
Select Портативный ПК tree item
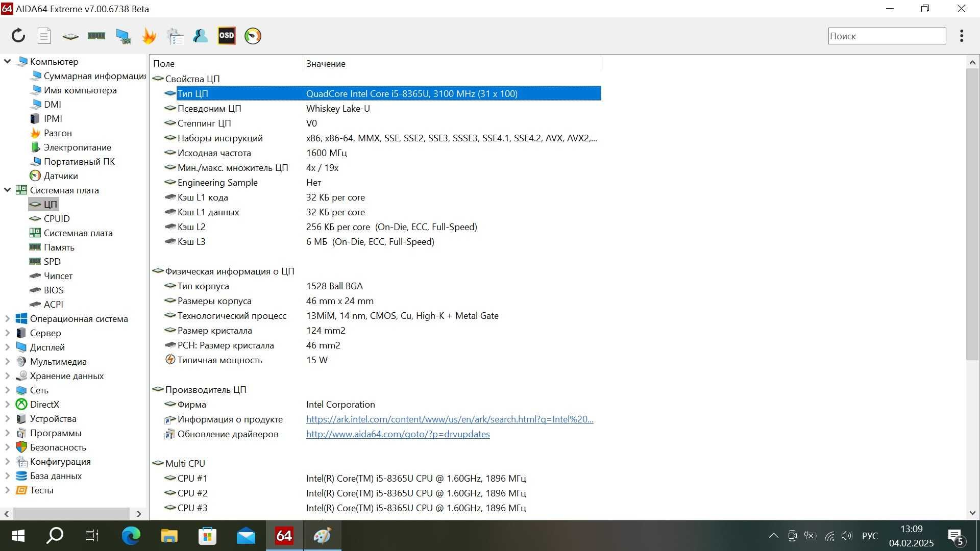click(79, 161)
